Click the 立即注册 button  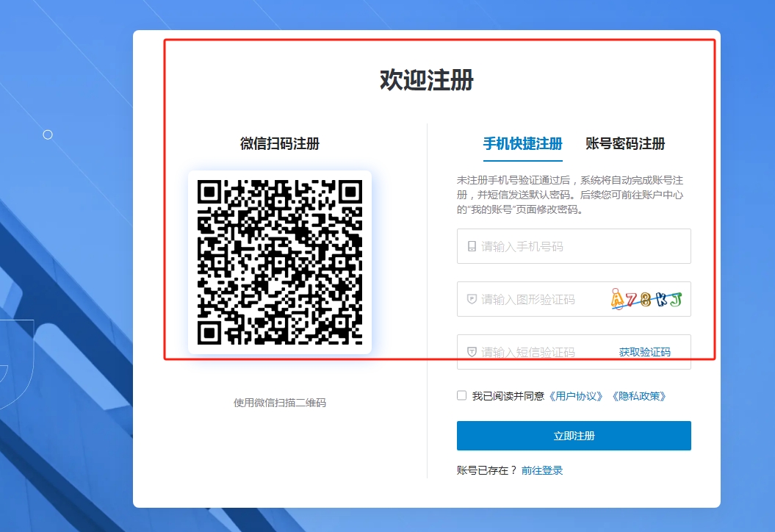(x=574, y=436)
